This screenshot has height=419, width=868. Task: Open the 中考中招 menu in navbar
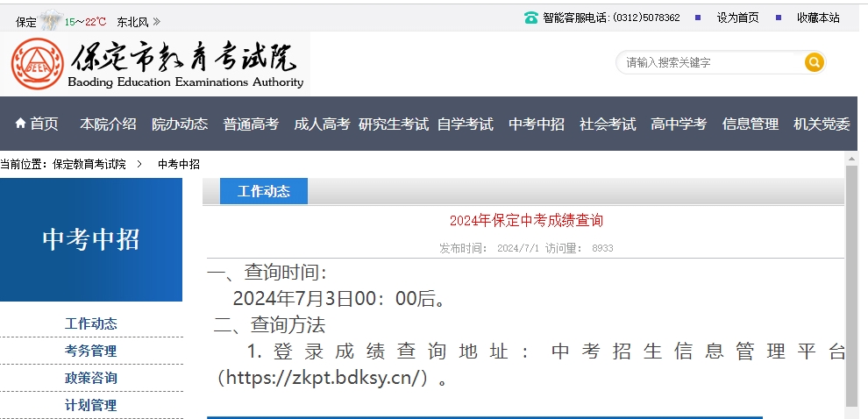[x=537, y=124]
